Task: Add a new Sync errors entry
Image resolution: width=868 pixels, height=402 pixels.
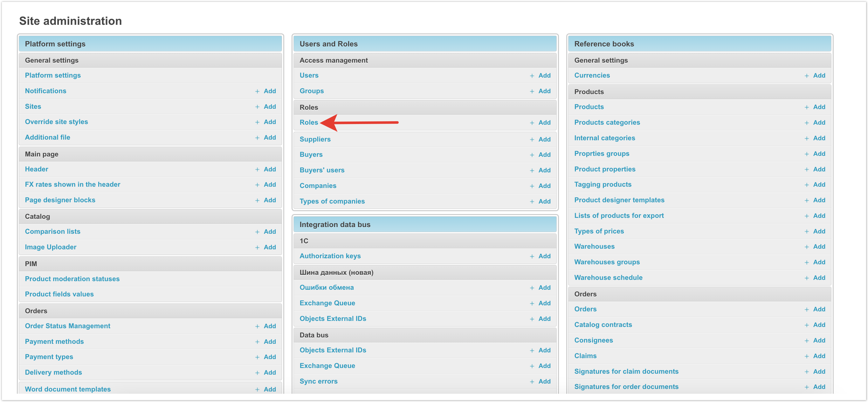Action: (544, 381)
